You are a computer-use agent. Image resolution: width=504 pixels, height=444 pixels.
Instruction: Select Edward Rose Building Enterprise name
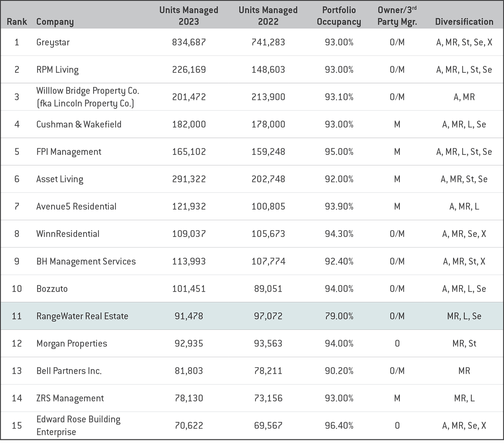point(78,426)
